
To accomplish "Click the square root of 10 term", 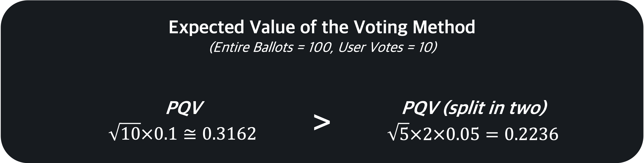I will [x=125, y=134].
